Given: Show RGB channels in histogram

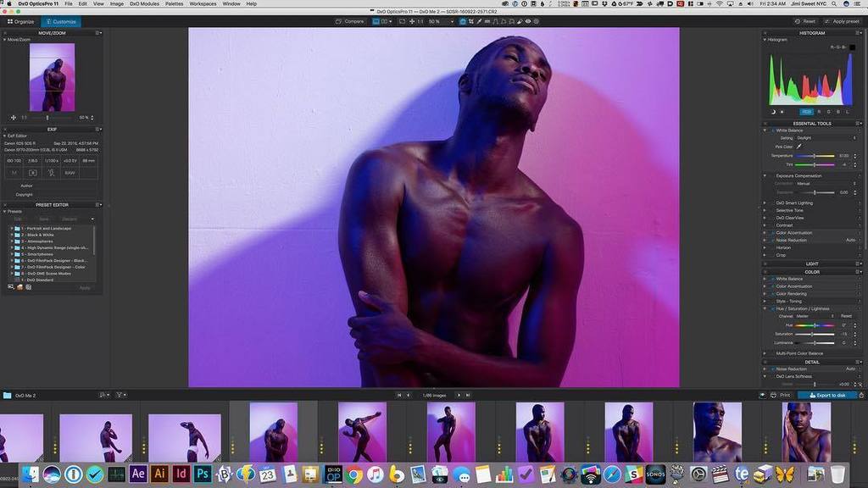Looking at the screenshot, I should pyautogui.click(x=806, y=112).
